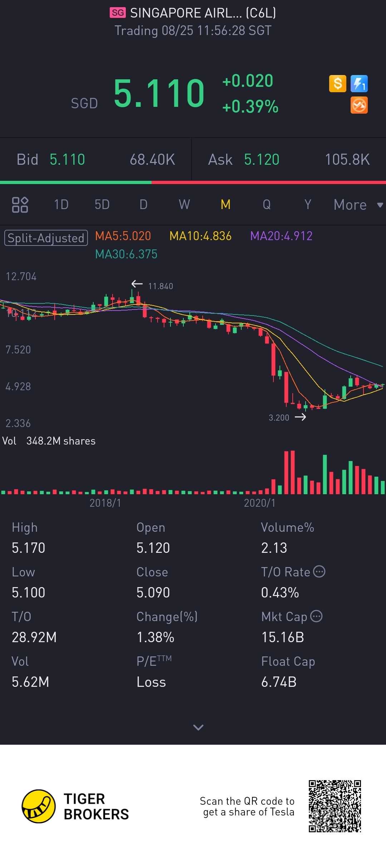Toggle the Split-Adjusted setting

(x=46, y=238)
